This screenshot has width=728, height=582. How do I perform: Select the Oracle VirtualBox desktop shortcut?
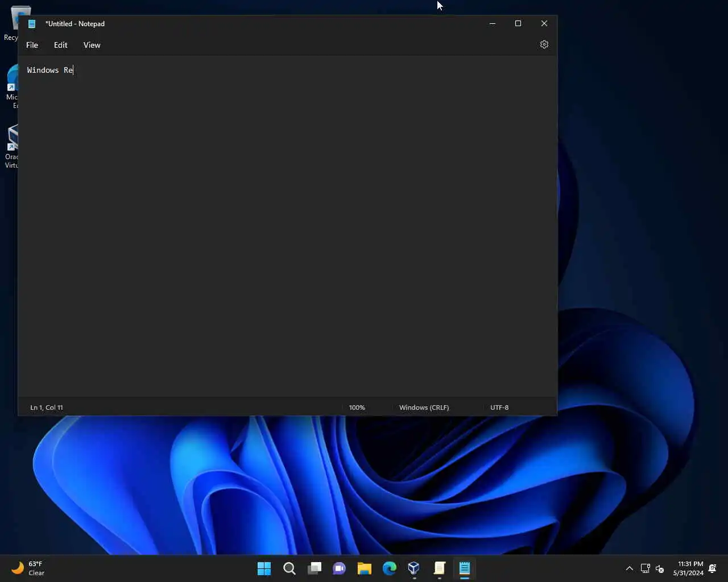[11, 147]
